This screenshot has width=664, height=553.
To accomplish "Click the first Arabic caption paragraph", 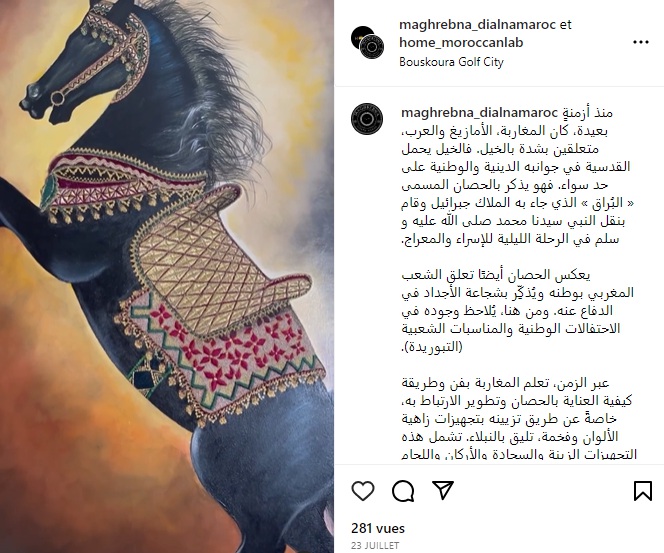I will tap(517, 176).
